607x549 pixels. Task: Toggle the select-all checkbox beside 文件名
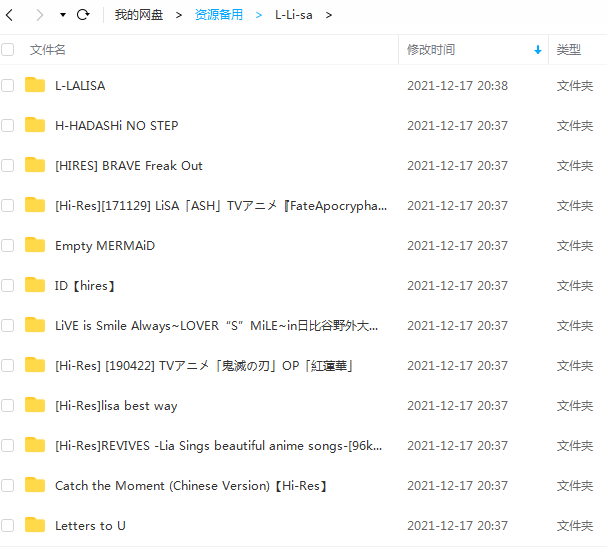coord(7,50)
